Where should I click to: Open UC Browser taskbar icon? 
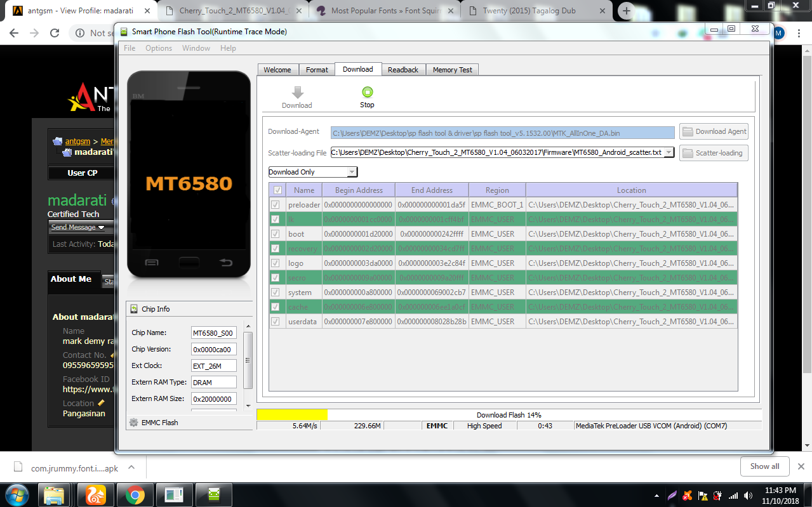(x=95, y=495)
